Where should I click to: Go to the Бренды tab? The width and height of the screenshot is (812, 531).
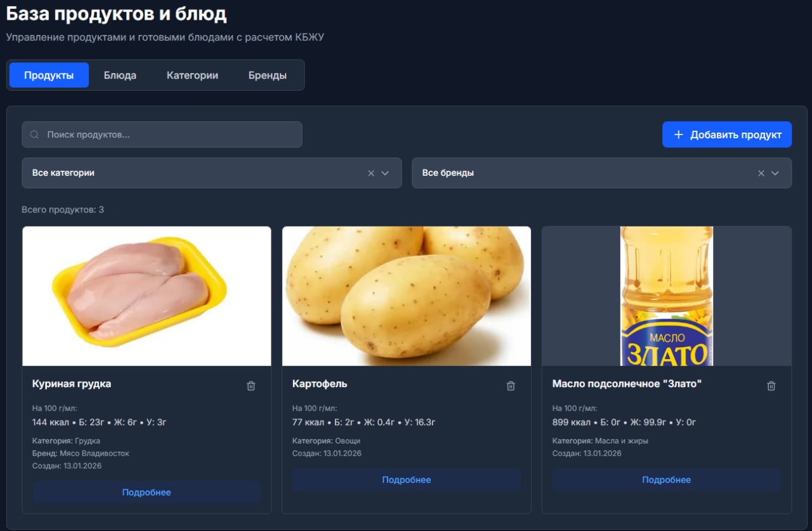point(267,75)
